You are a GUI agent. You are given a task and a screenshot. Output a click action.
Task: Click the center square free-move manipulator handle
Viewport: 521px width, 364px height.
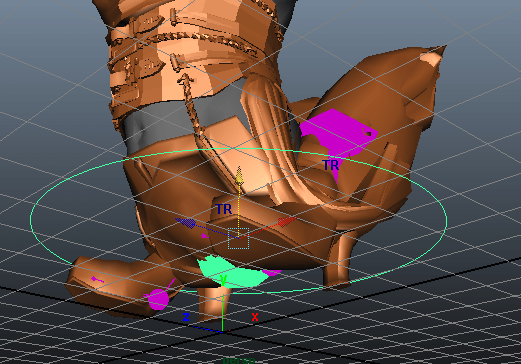click(x=239, y=238)
